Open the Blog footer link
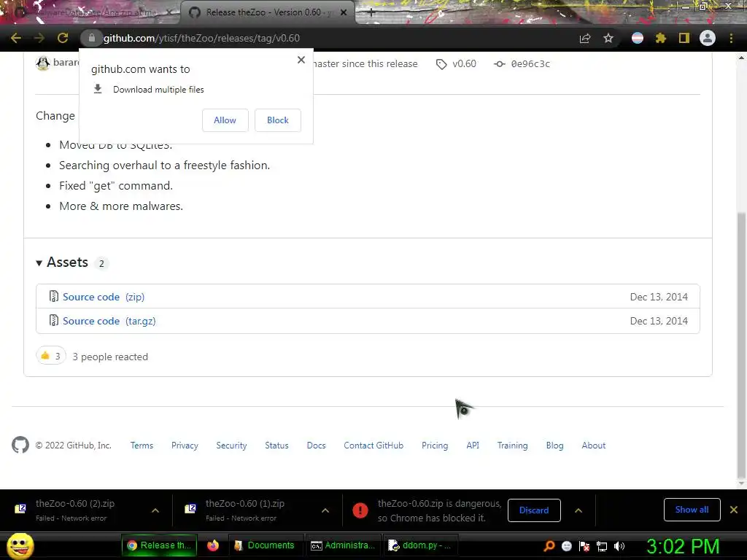Image resolution: width=747 pixels, height=560 pixels. (555, 446)
